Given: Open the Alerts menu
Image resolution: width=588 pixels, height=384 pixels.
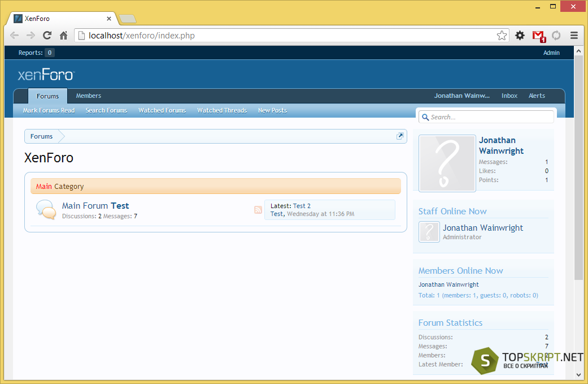Looking at the screenshot, I should (537, 96).
